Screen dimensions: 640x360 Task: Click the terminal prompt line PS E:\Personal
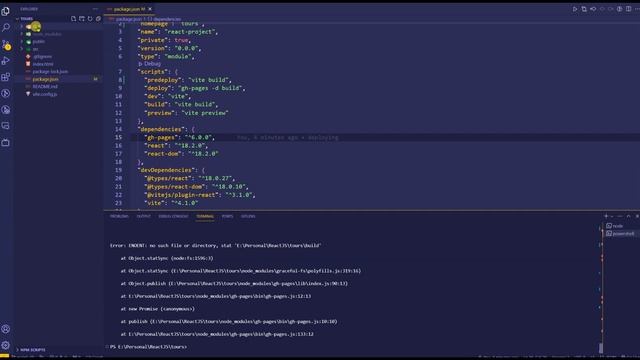pyautogui.click(x=149, y=347)
